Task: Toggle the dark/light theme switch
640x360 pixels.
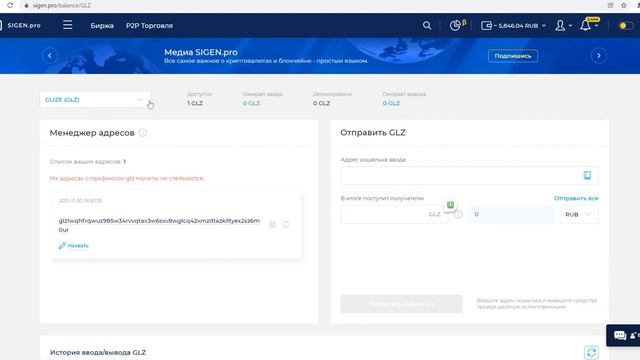Action: [x=626, y=25]
